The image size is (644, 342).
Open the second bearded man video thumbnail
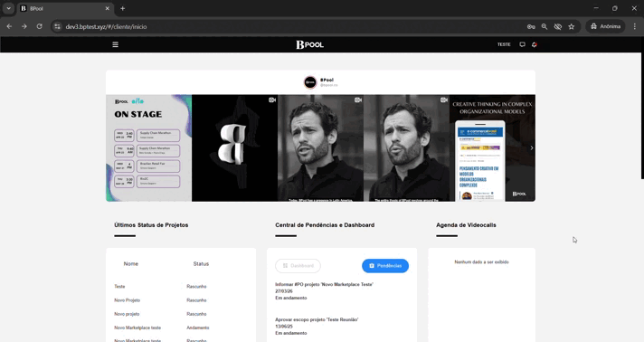click(406, 148)
